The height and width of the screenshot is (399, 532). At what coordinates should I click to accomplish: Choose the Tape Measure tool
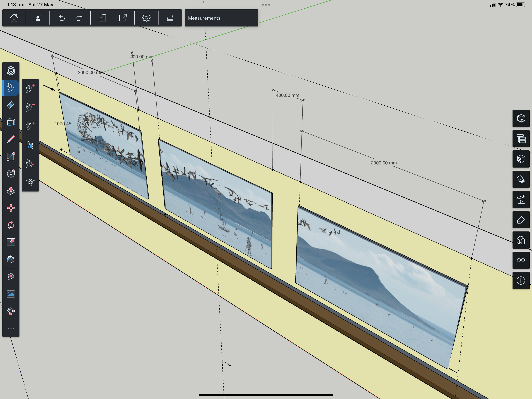click(11, 276)
